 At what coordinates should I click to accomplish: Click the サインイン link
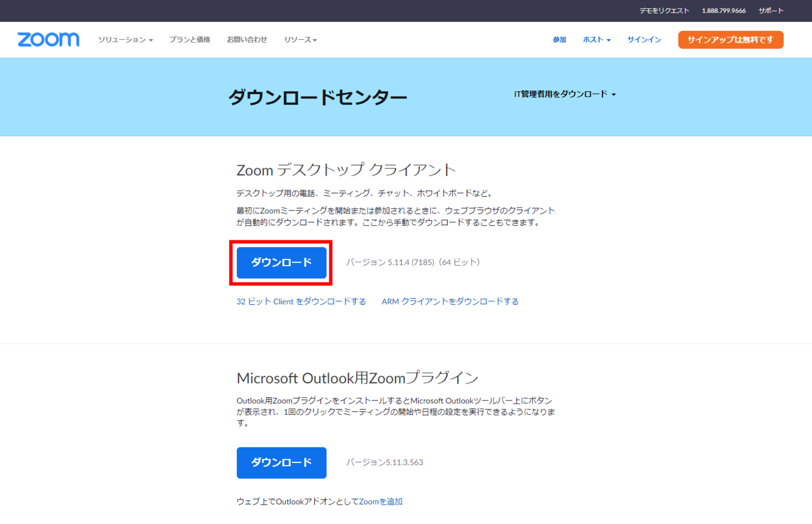644,40
